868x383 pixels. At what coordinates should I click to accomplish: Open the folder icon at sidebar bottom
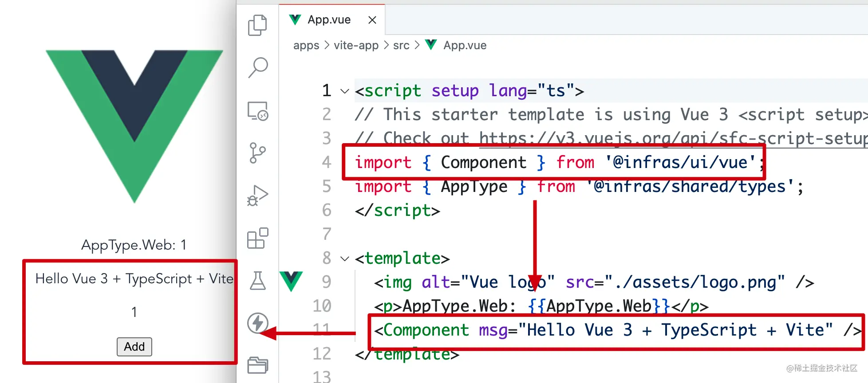257,365
